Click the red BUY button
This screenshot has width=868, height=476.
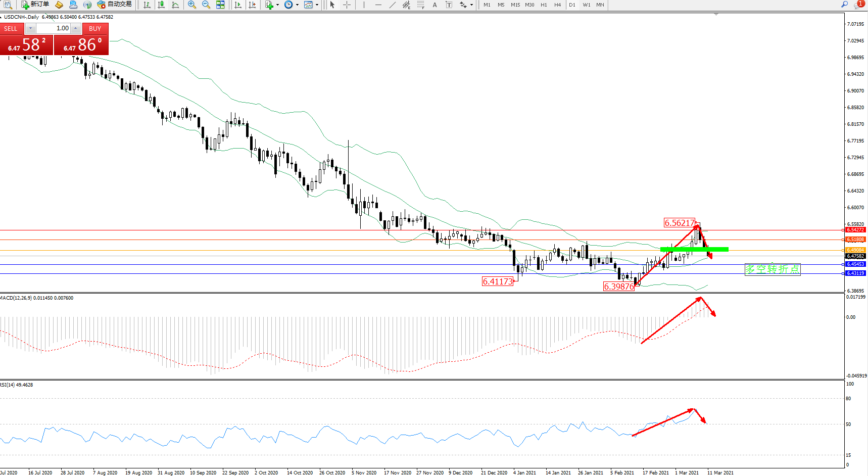[95, 29]
